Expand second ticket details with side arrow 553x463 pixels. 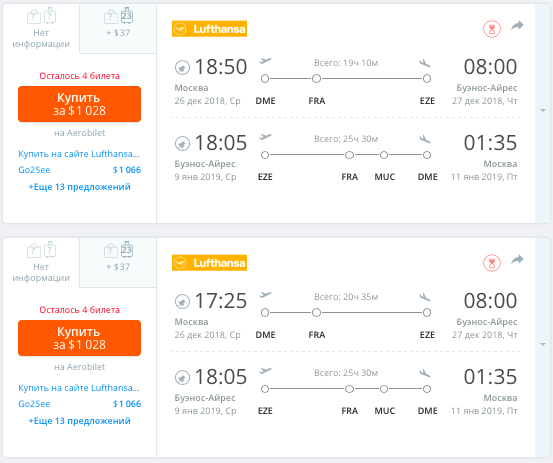coord(543,344)
